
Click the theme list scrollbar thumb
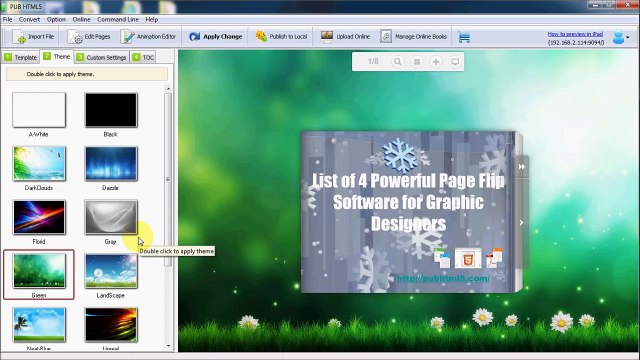[168, 180]
